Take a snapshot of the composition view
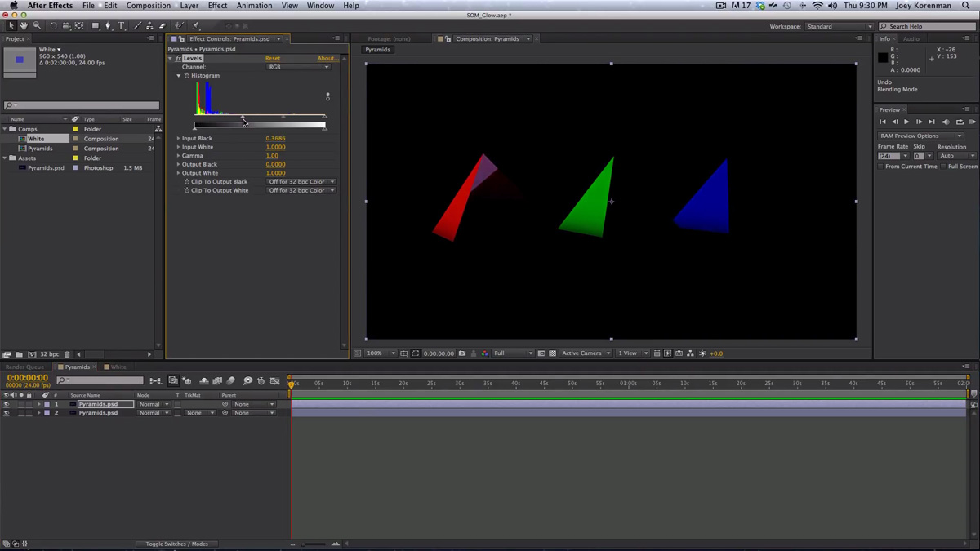 (x=462, y=353)
